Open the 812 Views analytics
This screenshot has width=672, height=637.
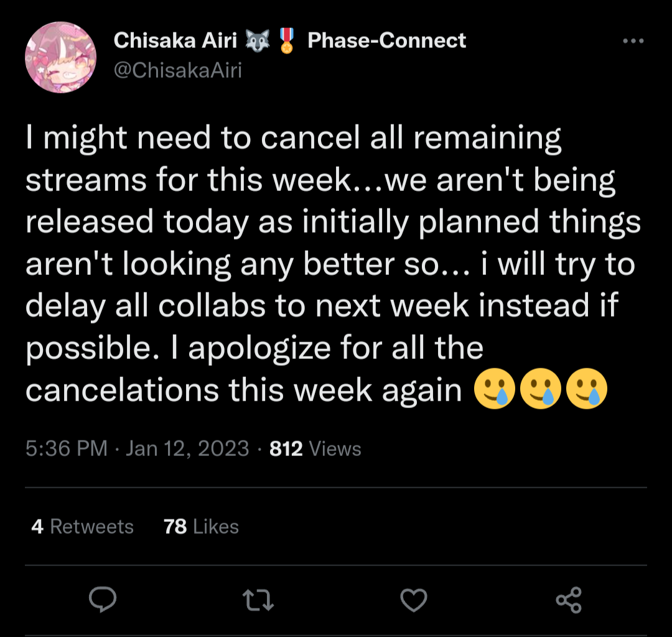click(x=315, y=449)
